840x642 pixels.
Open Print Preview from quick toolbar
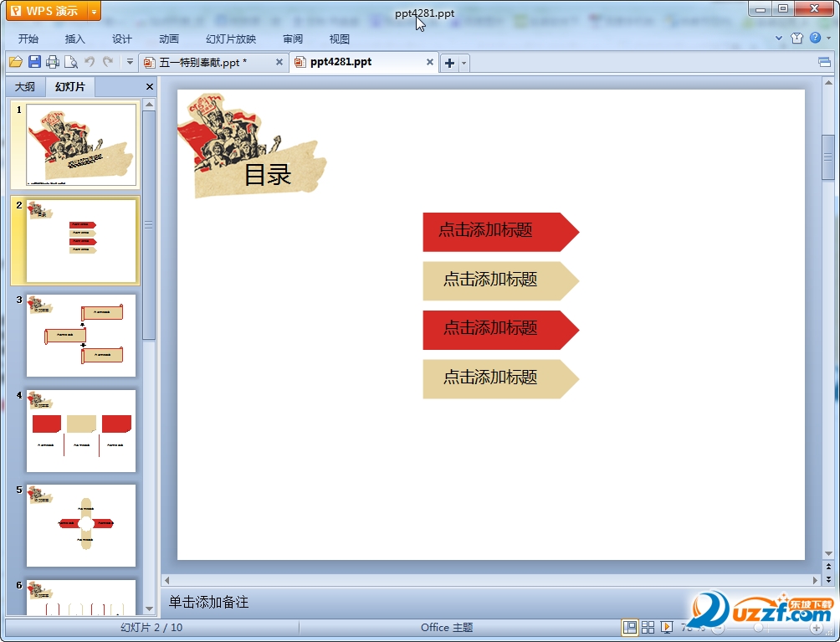click(71, 62)
